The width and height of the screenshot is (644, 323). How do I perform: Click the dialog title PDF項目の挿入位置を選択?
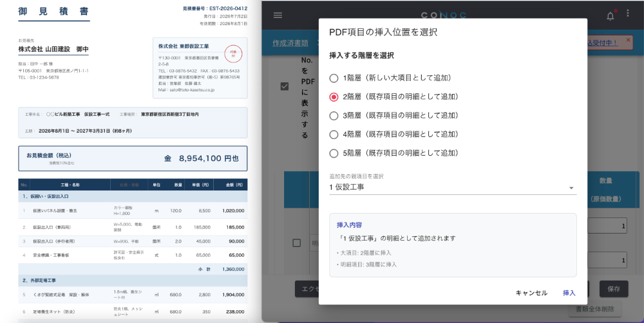[383, 32]
